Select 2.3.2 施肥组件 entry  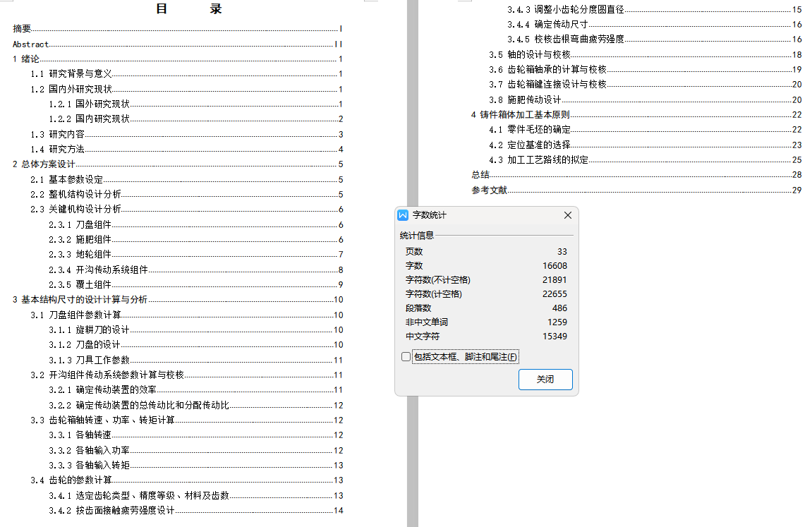195,240
